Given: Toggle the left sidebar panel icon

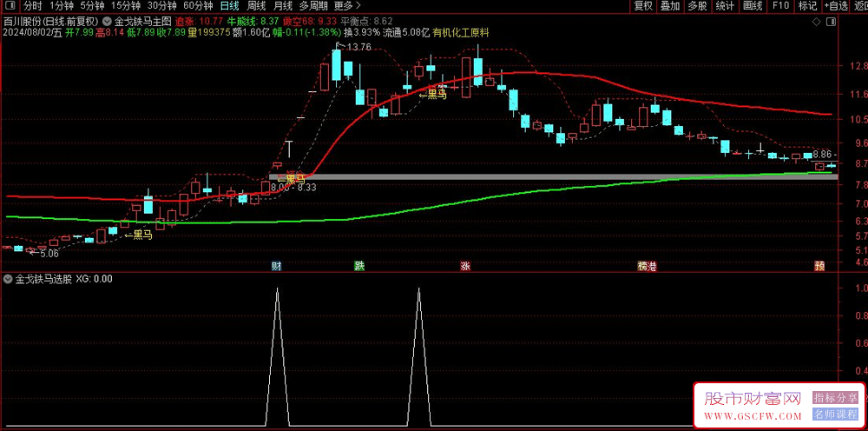Looking at the screenshot, I should point(10,6).
